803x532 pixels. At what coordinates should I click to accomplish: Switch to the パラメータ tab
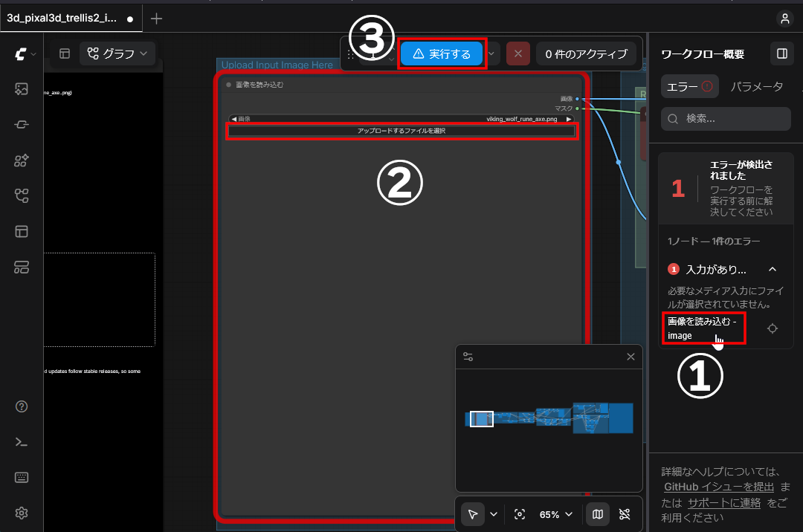click(756, 86)
